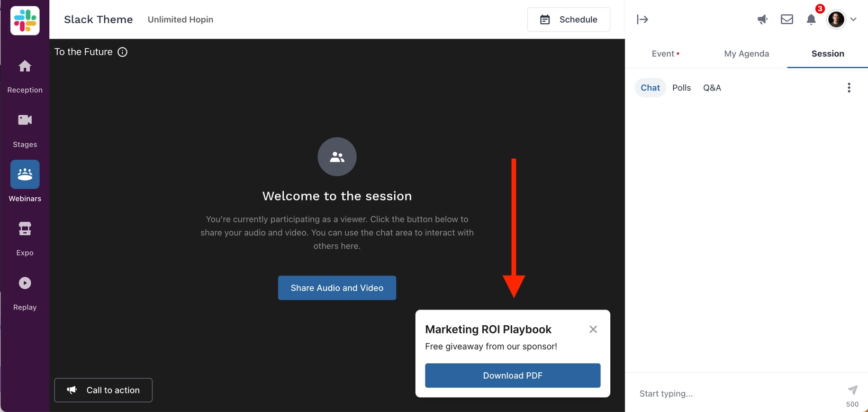This screenshot has height=412, width=868.
Task: Click the Download PDF button
Action: tap(513, 376)
